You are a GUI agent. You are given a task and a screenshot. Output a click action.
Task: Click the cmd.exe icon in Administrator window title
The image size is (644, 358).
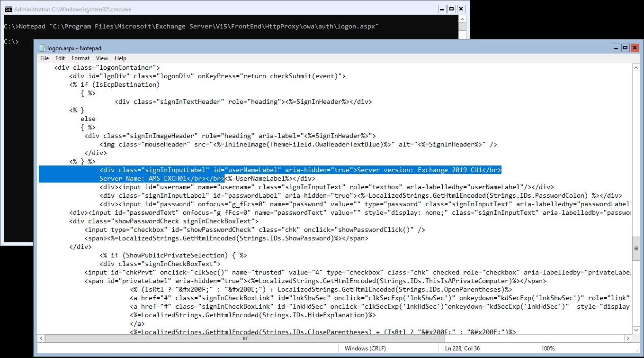click(x=8, y=9)
